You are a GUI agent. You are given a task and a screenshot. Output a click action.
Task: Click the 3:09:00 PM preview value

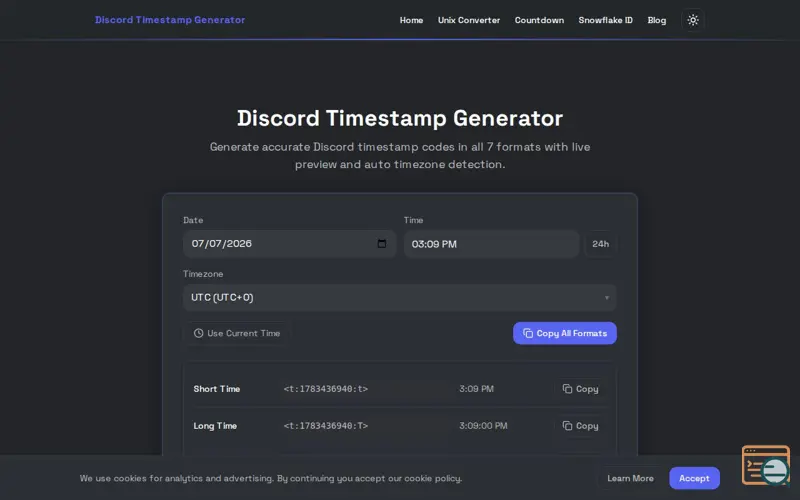483,426
